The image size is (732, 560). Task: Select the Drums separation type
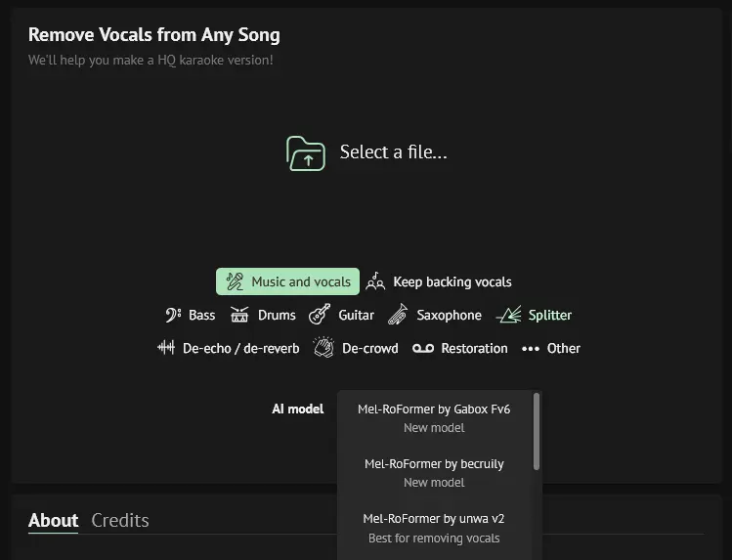pyautogui.click(x=263, y=315)
